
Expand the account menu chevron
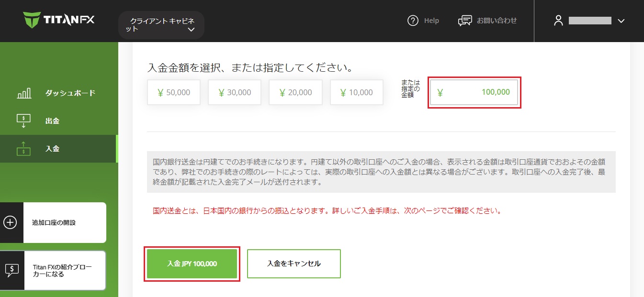coord(621,21)
